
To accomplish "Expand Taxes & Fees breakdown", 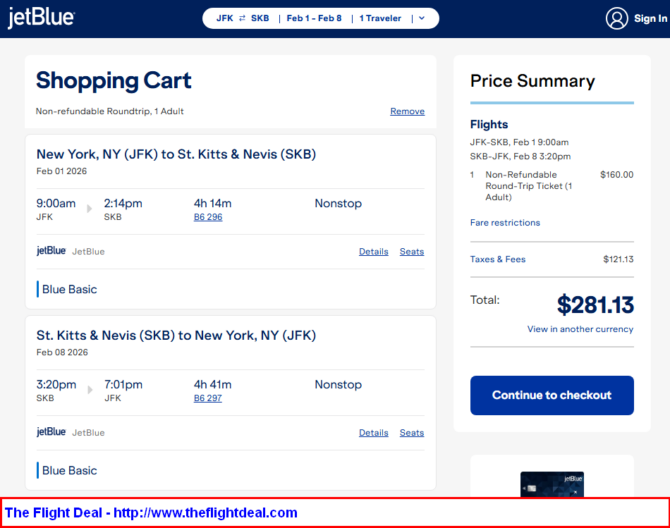I will pyautogui.click(x=498, y=259).
